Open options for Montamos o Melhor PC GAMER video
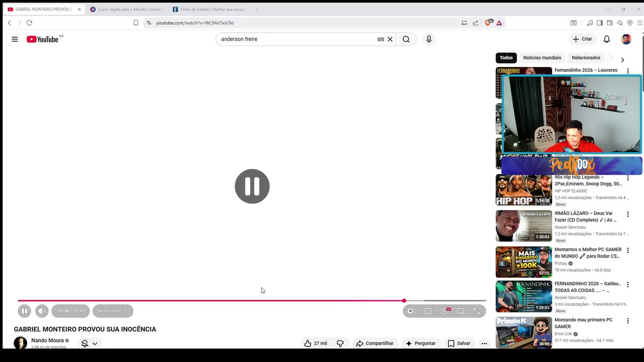This screenshot has width=644, height=362. pos(627,251)
